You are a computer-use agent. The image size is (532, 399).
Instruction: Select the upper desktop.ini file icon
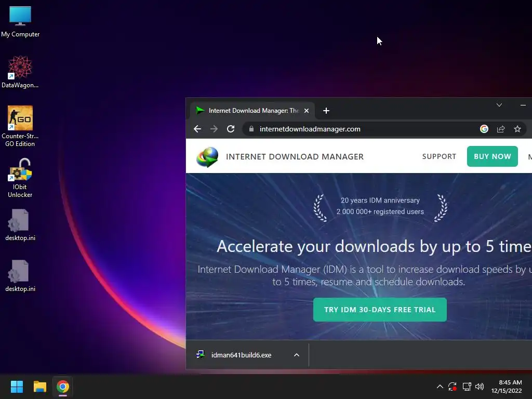[20, 224]
